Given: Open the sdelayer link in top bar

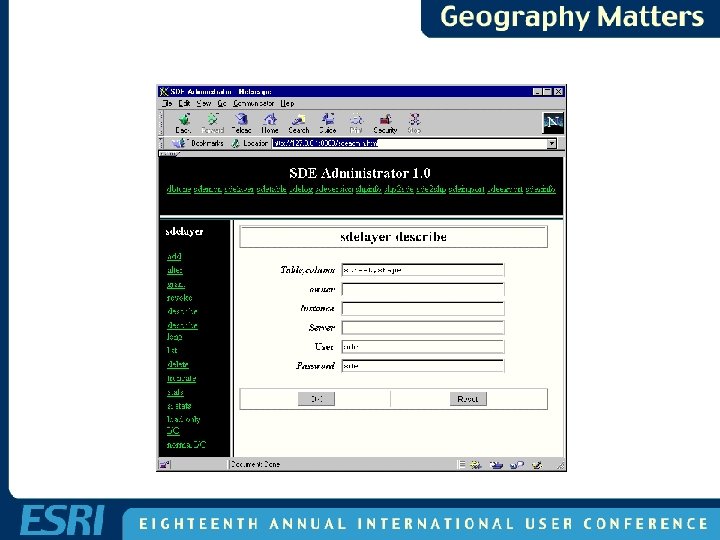Looking at the screenshot, I should coord(239,189).
